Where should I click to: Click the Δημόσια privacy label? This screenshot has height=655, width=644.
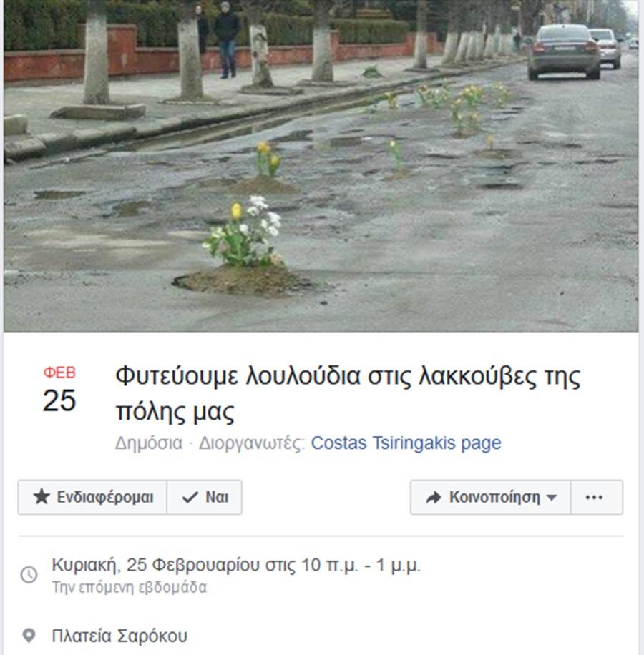pos(149,443)
